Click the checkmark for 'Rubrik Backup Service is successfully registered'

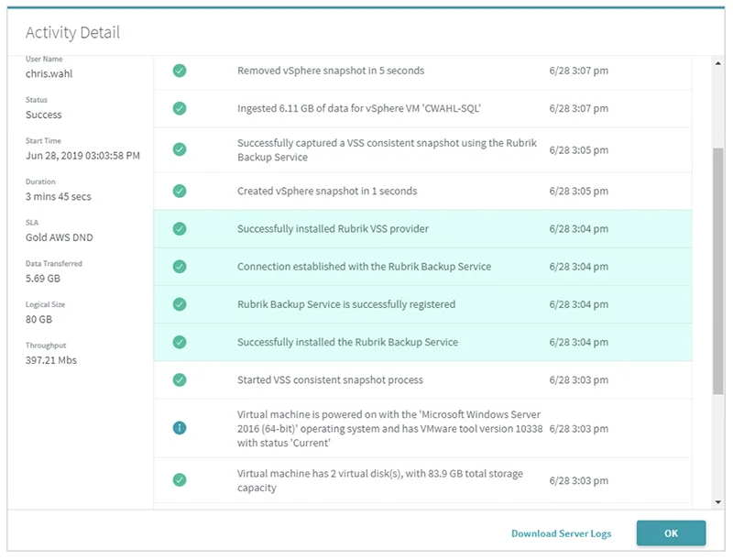pyautogui.click(x=180, y=305)
